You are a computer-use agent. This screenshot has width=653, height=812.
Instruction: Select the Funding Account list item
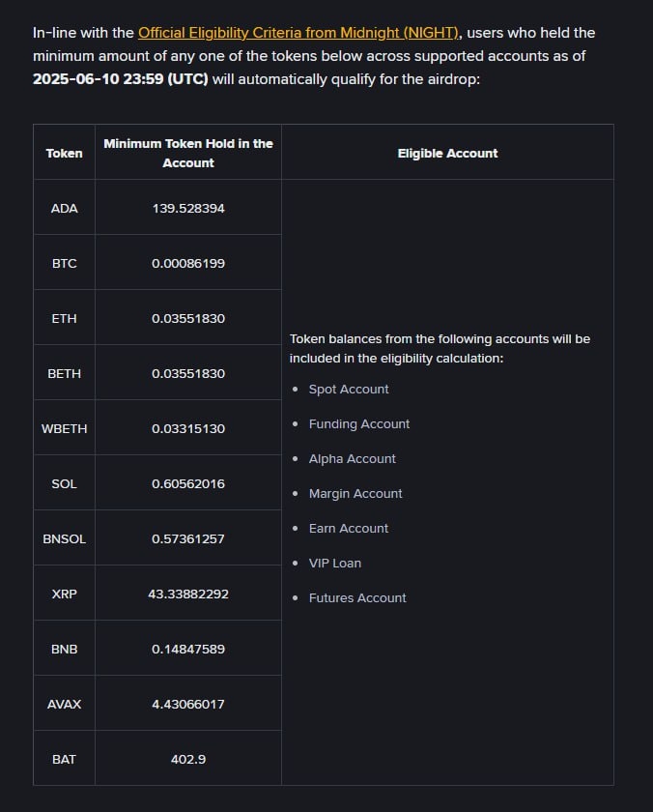[359, 423]
